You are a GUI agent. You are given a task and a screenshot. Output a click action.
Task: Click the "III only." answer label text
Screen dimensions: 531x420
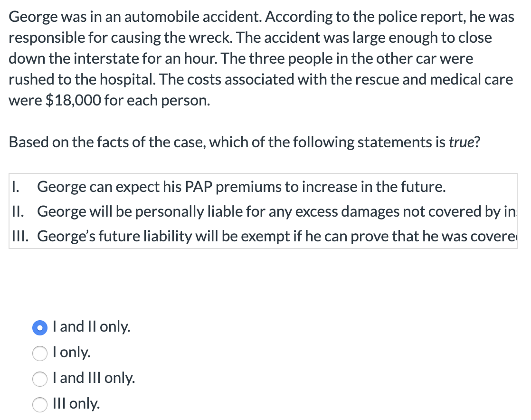click(x=76, y=405)
